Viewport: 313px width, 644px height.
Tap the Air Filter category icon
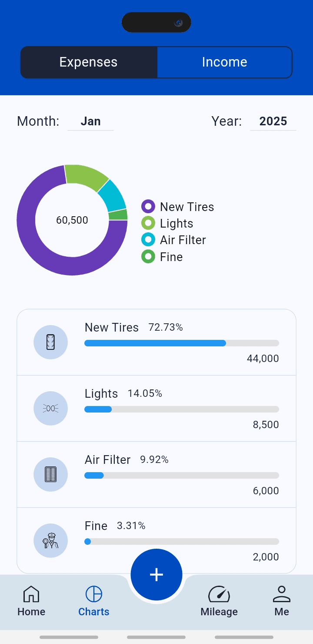[x=50, y=474]
